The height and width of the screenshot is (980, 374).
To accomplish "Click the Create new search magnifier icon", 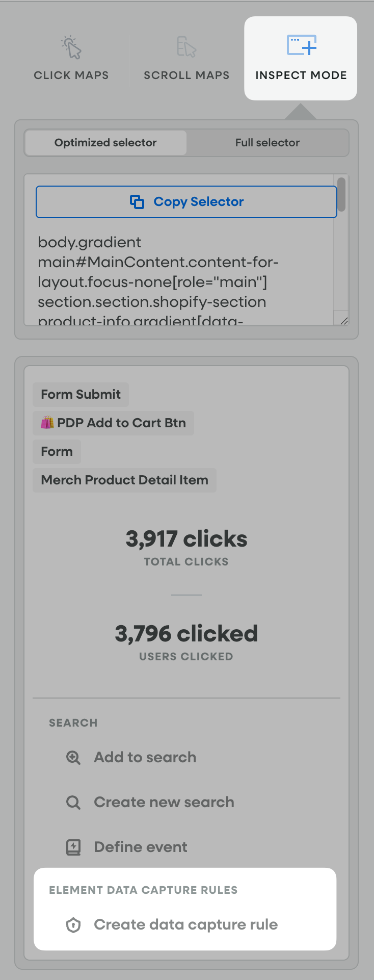I will click(73, 803).
